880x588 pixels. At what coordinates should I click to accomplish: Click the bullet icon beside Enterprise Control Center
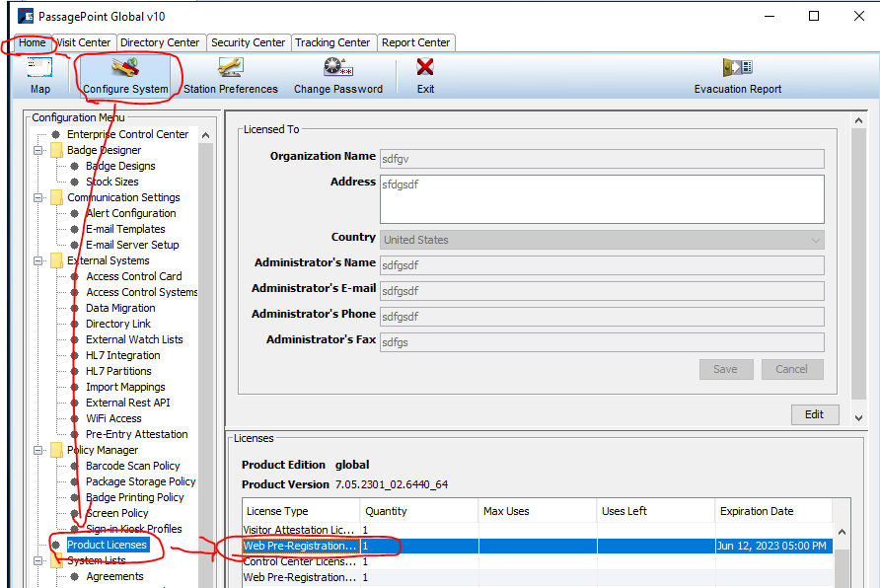(x=55, y=134)
